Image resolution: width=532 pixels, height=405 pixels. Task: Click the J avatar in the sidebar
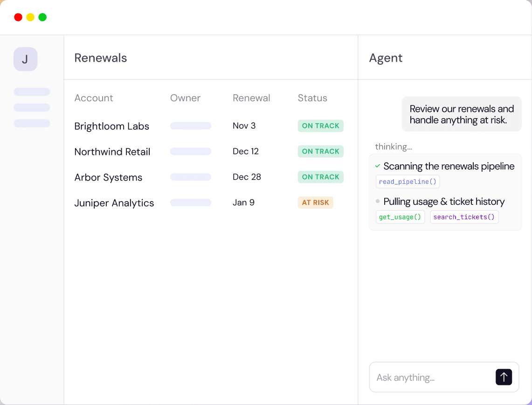(x=26, y=59)
